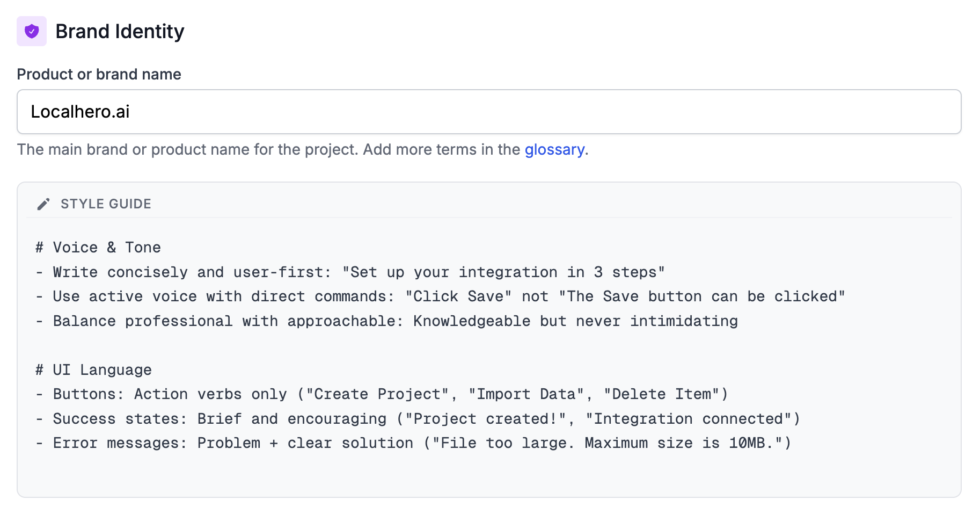The width and height of the screenshot is (980, 507).
Task: Click the pencil icon beside Style Guide
Action: [x=43, y=204]
